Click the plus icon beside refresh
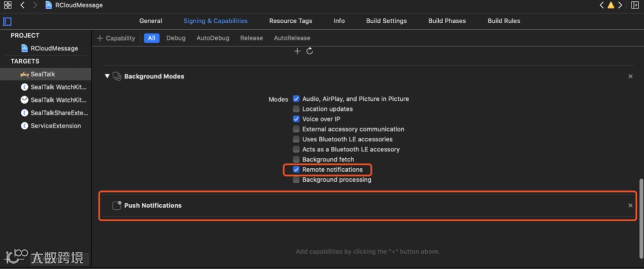This screenshot has width=644, height=269. pyautogui.click(x=298, y=51)
